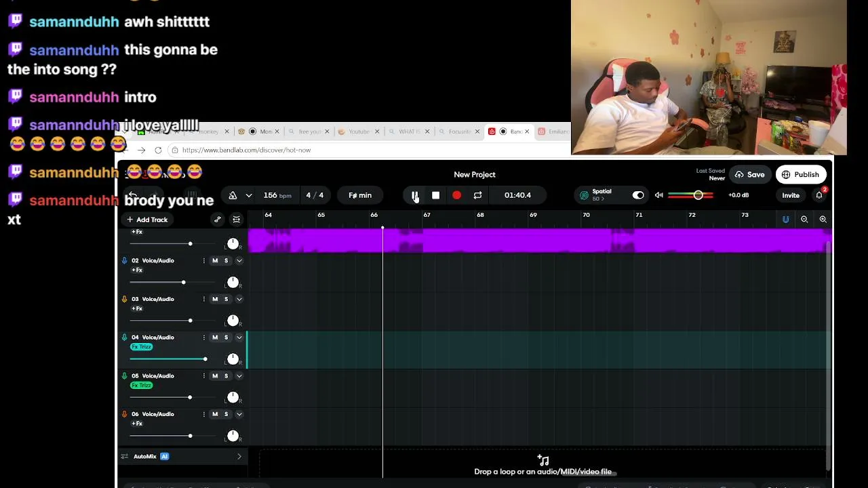Toggle the metronome icon
Image resolution: width=868 pixels, height=488 pixels.
pos(233,195)
